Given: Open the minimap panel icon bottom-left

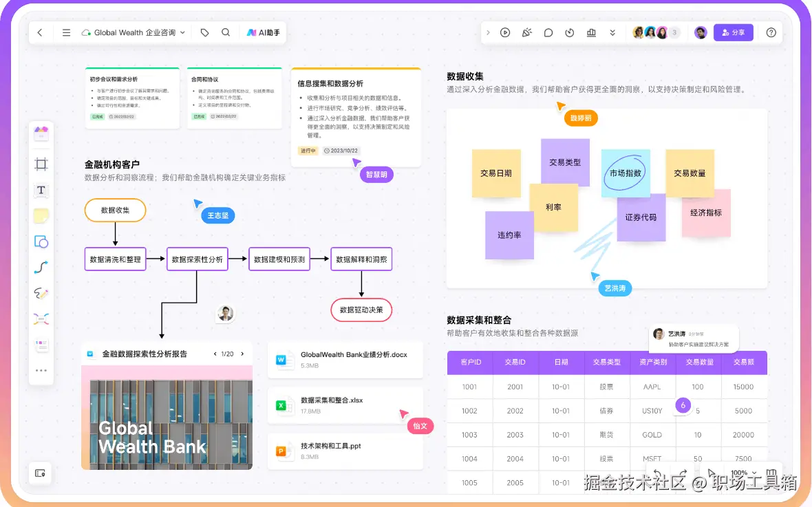Looking at the screenshot, I should (x=40, y=473).
